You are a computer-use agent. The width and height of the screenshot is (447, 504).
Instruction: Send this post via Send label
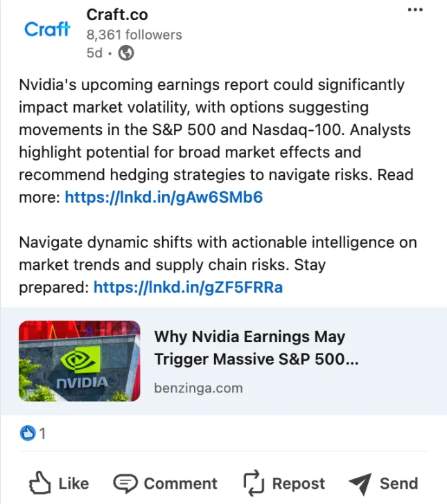(398, 483)
